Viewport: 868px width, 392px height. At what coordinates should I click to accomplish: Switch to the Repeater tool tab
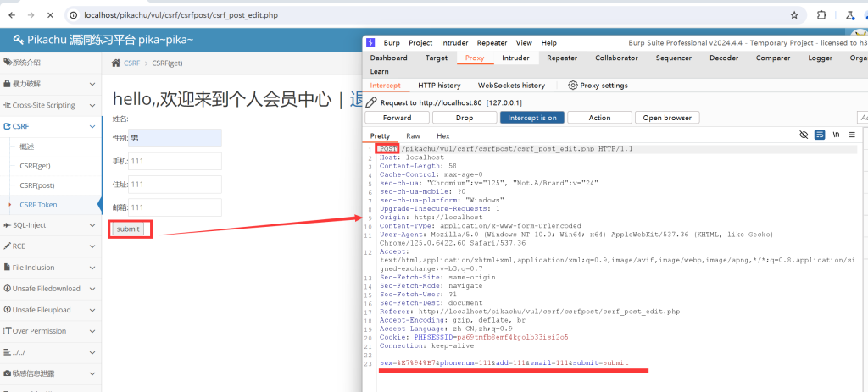coord(562,58)
